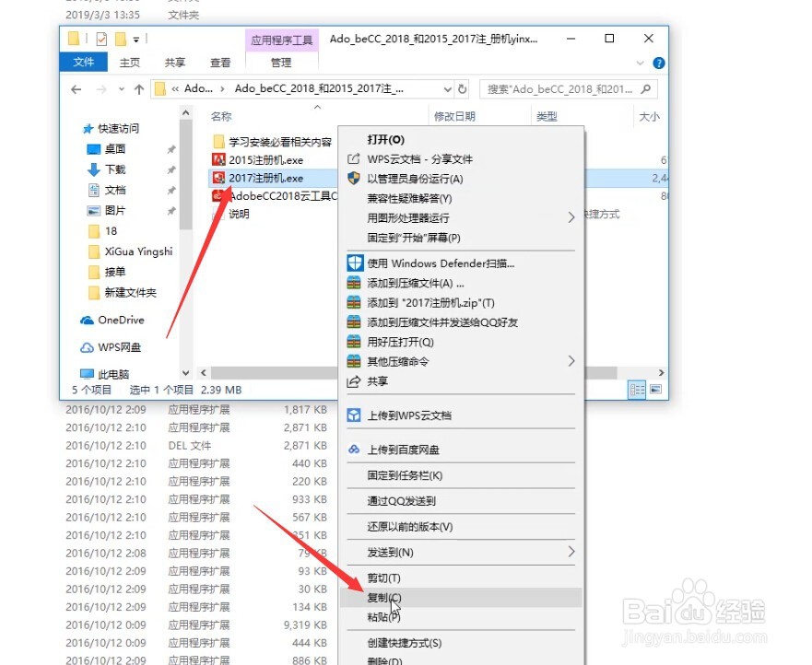Switch to details view layout icon
This screenshot has height=665, width=812.
pos(637,390)
